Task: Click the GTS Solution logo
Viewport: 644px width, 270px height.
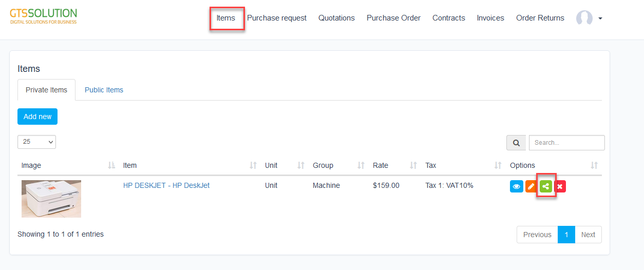Action: 44,16
